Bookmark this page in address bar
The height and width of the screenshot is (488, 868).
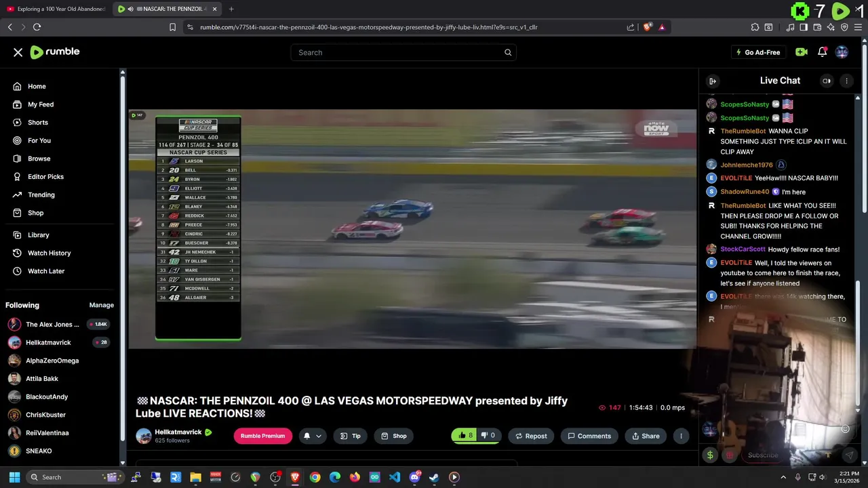point(172,27)
